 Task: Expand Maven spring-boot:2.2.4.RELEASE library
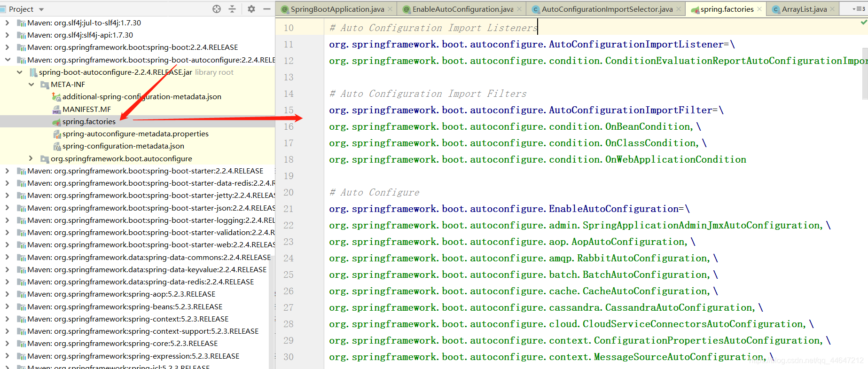[x=7, y=47]
